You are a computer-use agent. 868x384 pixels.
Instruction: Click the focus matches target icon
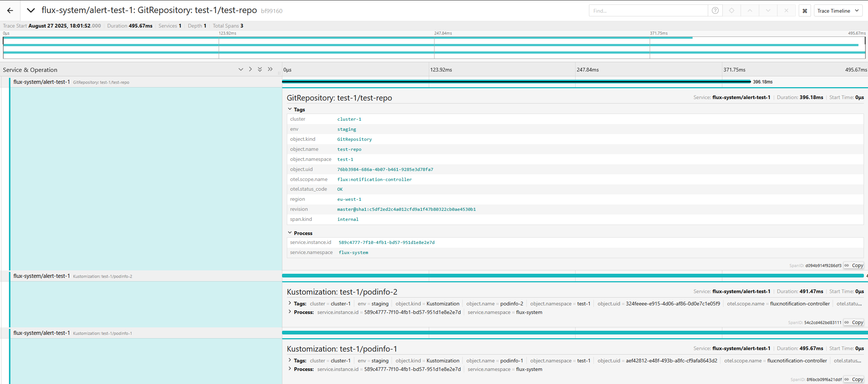[732, 11]
